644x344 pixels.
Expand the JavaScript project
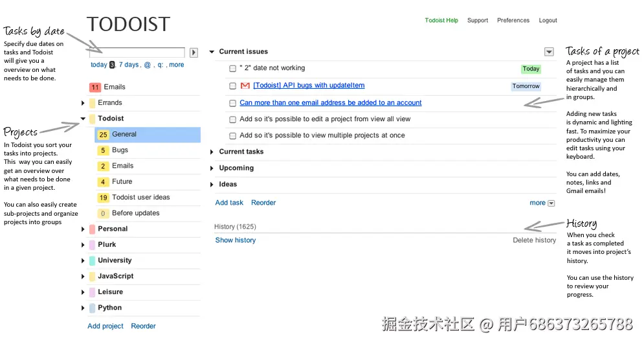click(x=83, y=277)
